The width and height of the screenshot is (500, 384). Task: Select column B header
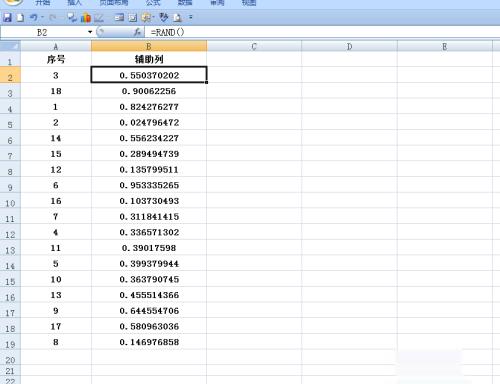[149, 46]
